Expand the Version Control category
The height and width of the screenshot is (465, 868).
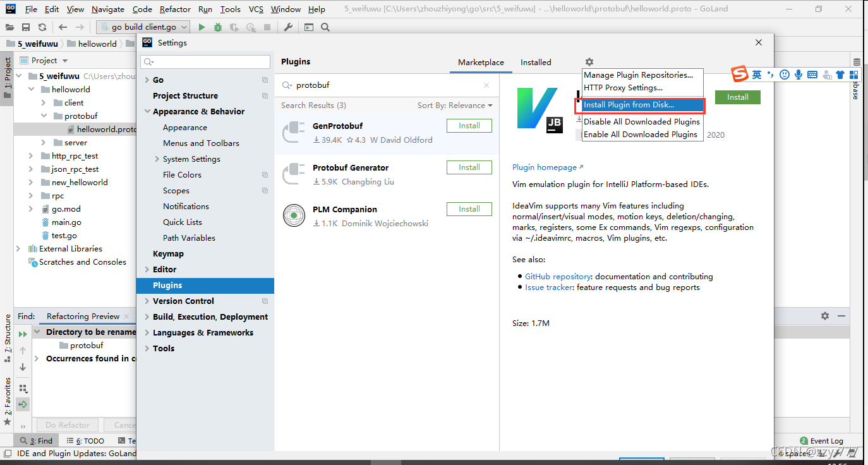pyautogui.click(x=147, y=301)
